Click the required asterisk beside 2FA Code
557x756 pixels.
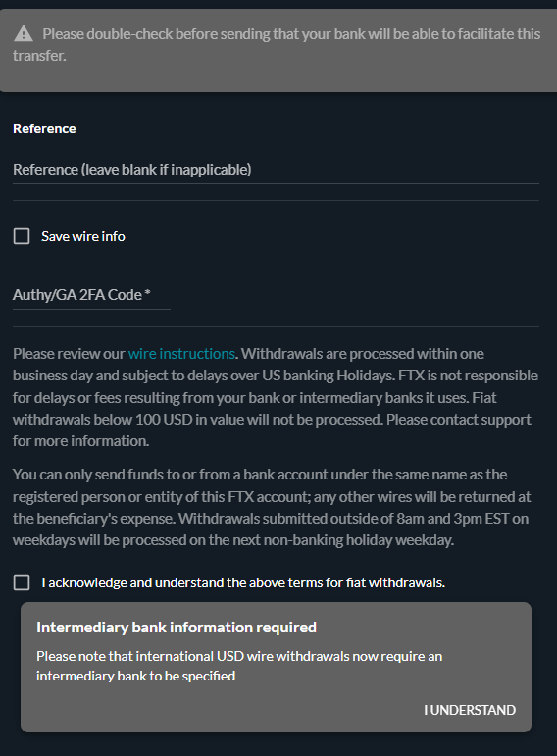tap(147, 293)
